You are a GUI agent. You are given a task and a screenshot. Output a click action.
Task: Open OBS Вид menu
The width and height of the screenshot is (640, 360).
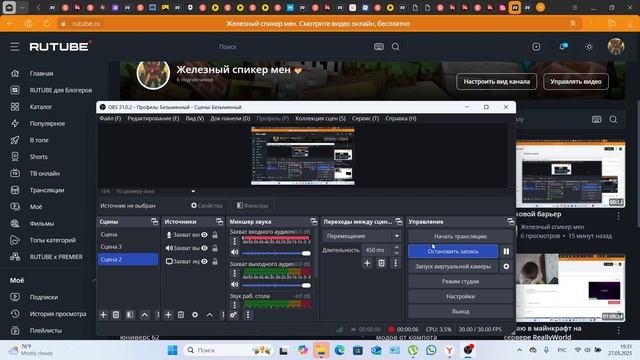click(195, 118)
